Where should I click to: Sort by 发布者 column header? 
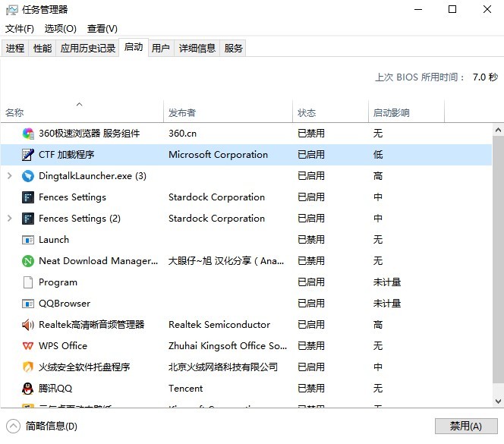pyautogui.click(x=228, y=112)
